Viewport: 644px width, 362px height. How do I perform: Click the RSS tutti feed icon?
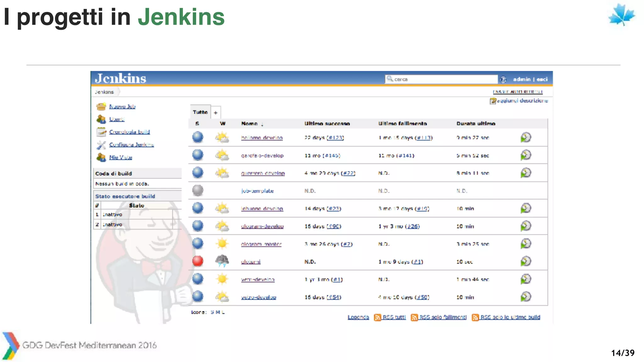point(377,317)
